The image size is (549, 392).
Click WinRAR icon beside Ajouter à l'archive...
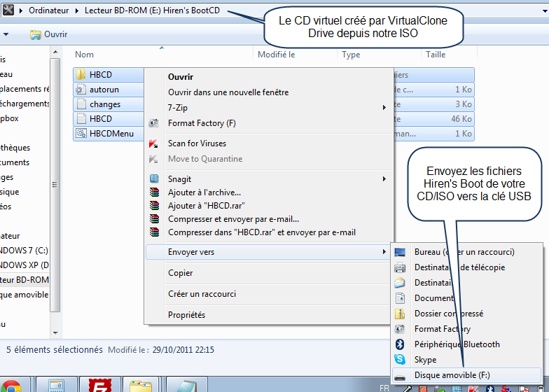(154, 192)
